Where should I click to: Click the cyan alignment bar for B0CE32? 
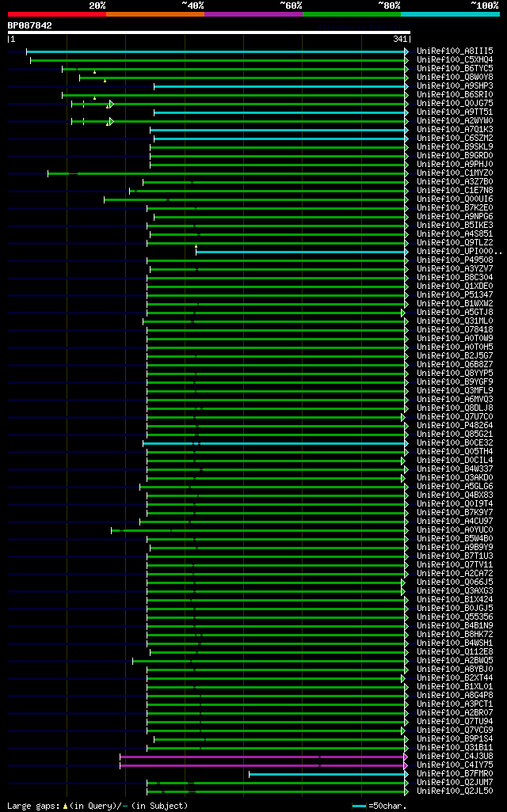(x=274, y=443)
